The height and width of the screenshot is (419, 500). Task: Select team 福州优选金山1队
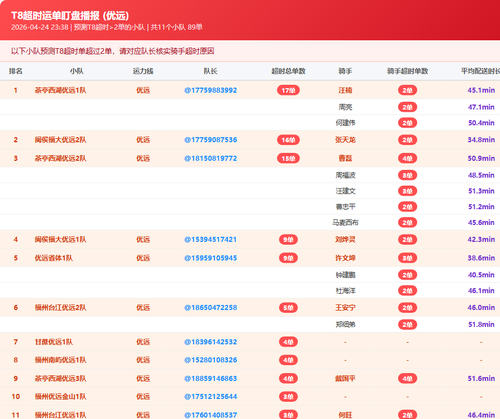click(60, 397)
